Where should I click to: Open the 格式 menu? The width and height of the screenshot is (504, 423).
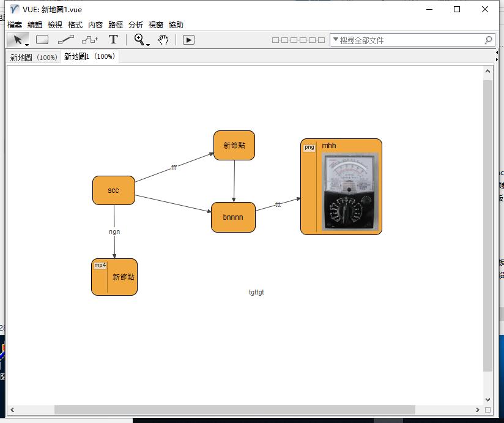pos(75,25)
